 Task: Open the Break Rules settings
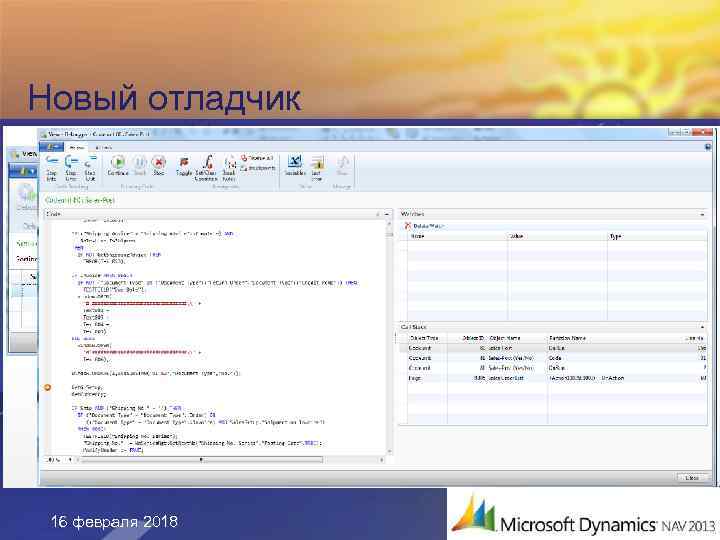click(229, 167)
